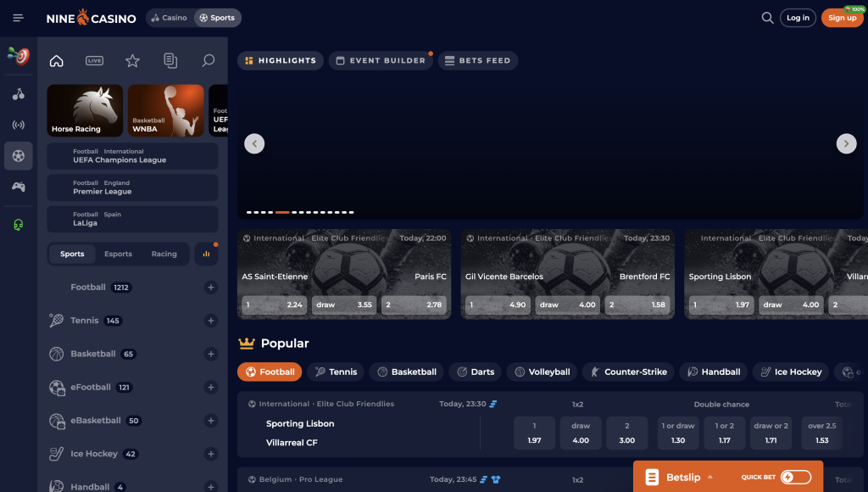Click the jersey icon beside Today, 23:45

(495, 479)
